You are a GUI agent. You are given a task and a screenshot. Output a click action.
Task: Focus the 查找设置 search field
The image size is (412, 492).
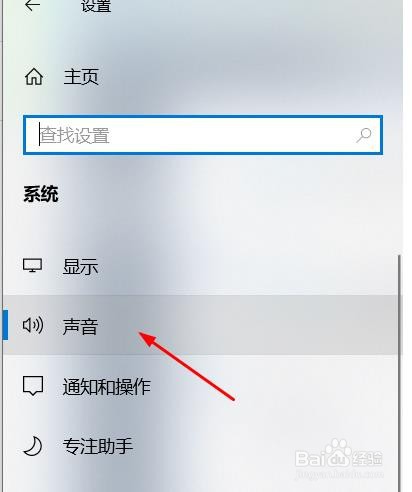(203, 135)
